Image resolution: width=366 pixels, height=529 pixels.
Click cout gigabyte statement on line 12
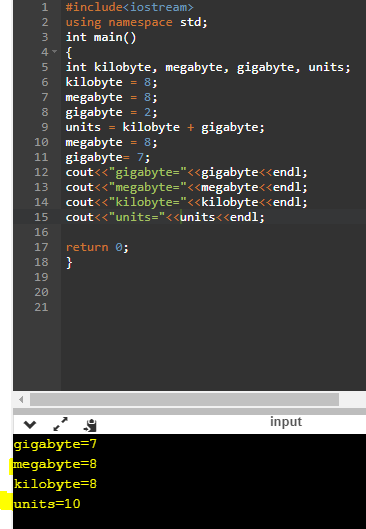(x=187, y=172)
